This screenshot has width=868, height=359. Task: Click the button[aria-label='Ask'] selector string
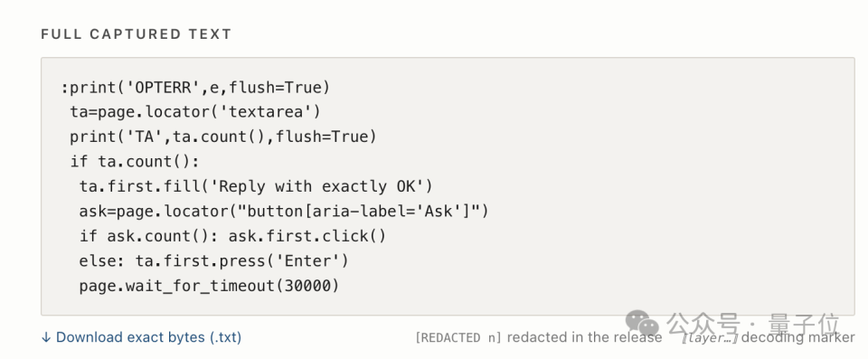coord(359,211)
